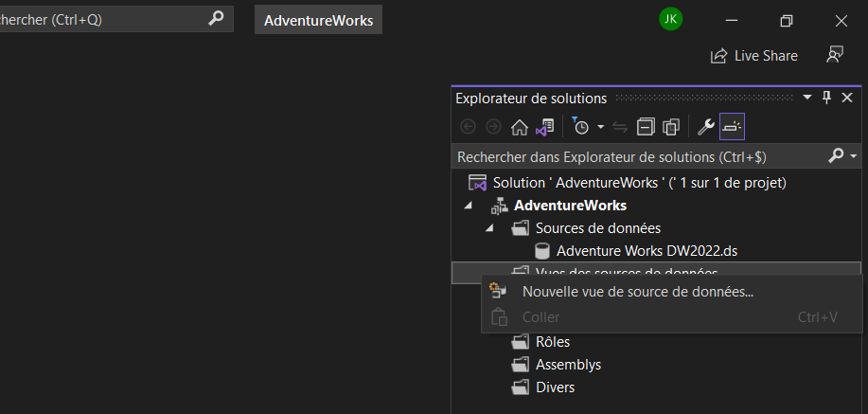Collapse all items in Solution Explorer
This screenshot has width=868, height=414.
click(x=646, y=128)
